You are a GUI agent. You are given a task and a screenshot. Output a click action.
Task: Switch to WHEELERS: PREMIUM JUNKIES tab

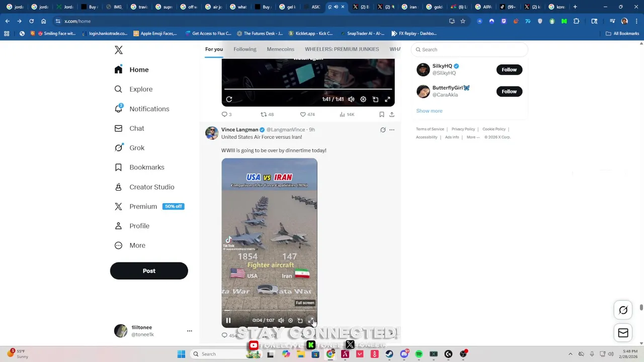(x=342, y=49)
